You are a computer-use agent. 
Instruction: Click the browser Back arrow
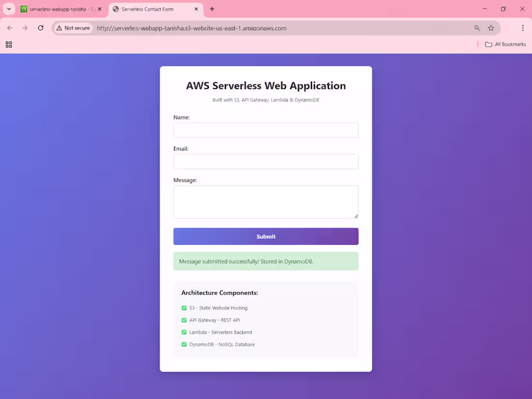click(x=10, y=28)
